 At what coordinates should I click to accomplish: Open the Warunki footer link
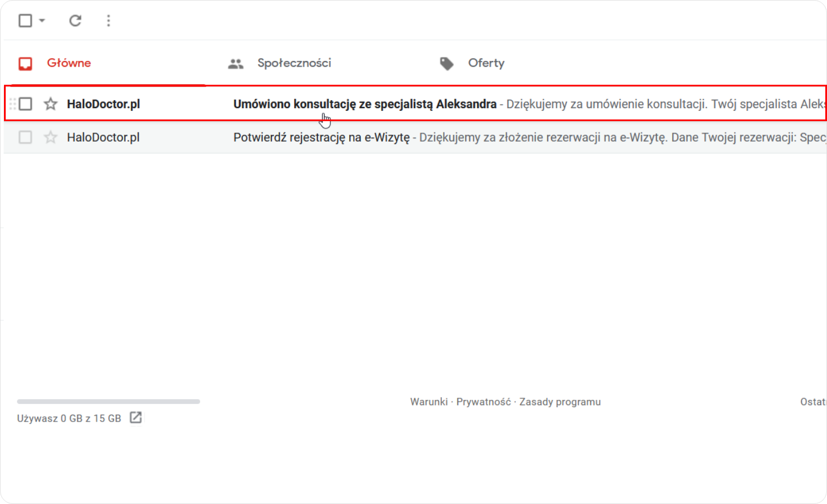pyautogui.click(x=429, y=402)
